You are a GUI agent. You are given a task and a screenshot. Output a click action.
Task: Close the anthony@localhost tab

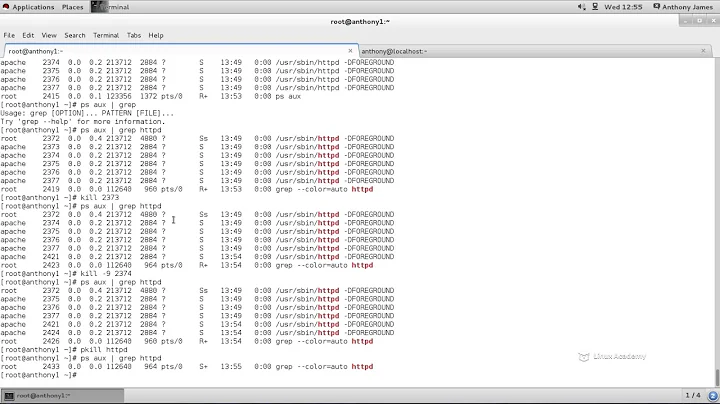703,51
